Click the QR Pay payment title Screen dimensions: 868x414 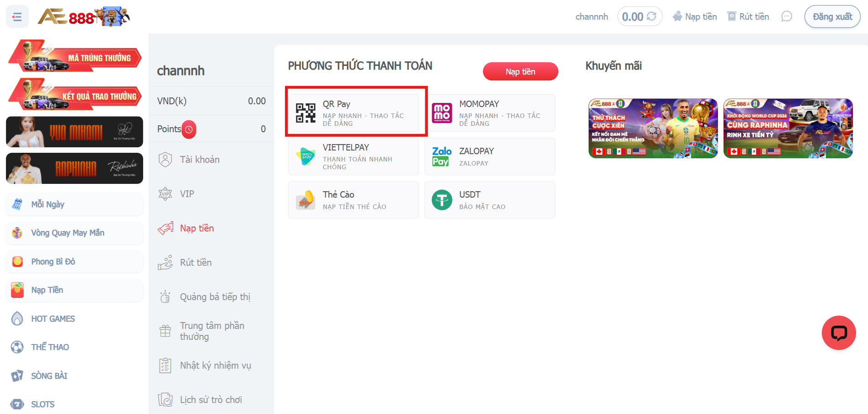pos(337,104)
